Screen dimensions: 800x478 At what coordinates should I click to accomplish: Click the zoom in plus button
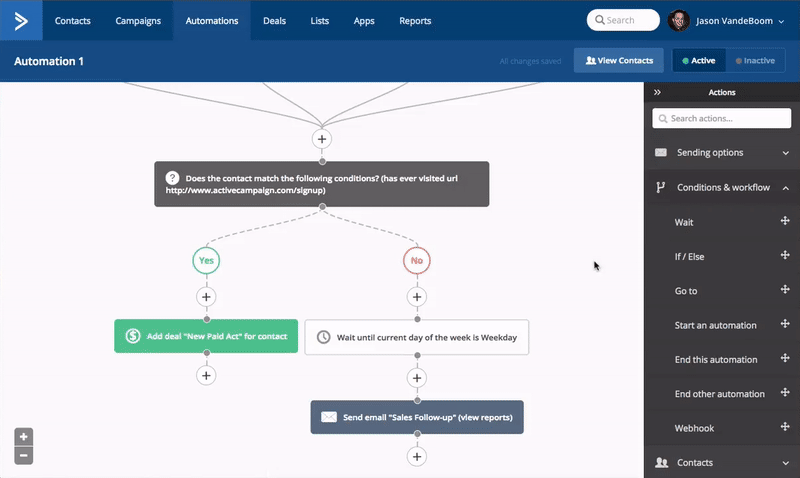pyautogui.click(x=23, y=437)
